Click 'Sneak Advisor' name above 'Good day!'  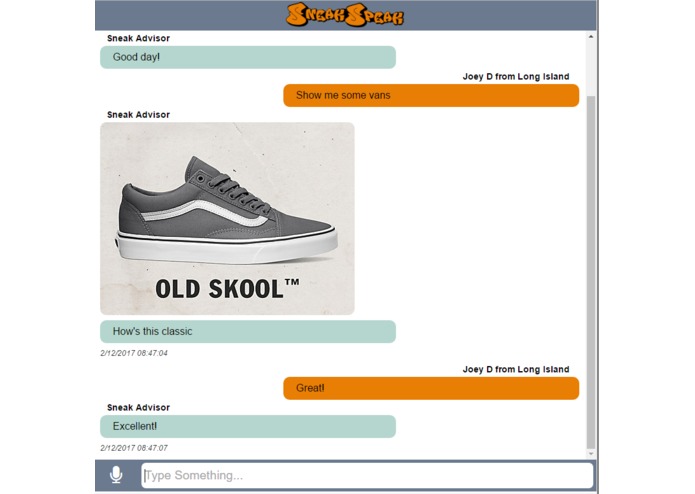138,38
